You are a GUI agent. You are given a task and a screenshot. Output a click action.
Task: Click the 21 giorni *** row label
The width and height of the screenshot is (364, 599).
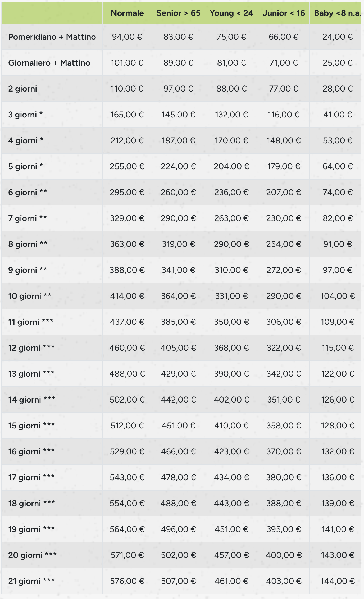[31, 581]
